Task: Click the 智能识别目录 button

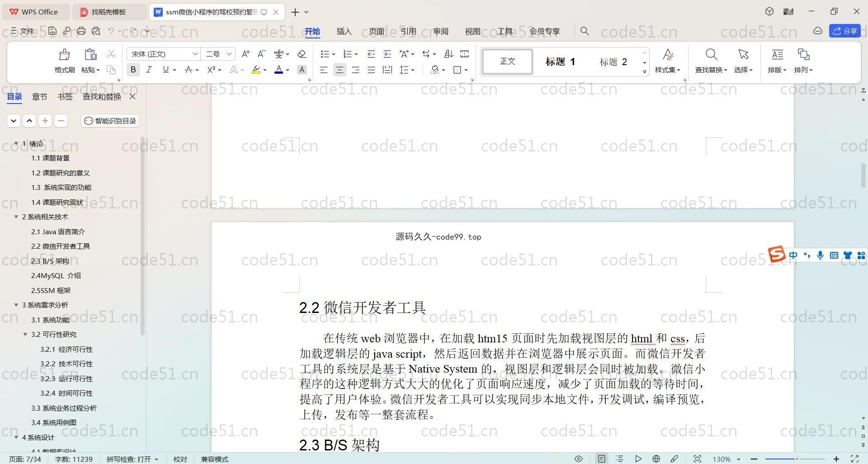Action: pos(110,121)
